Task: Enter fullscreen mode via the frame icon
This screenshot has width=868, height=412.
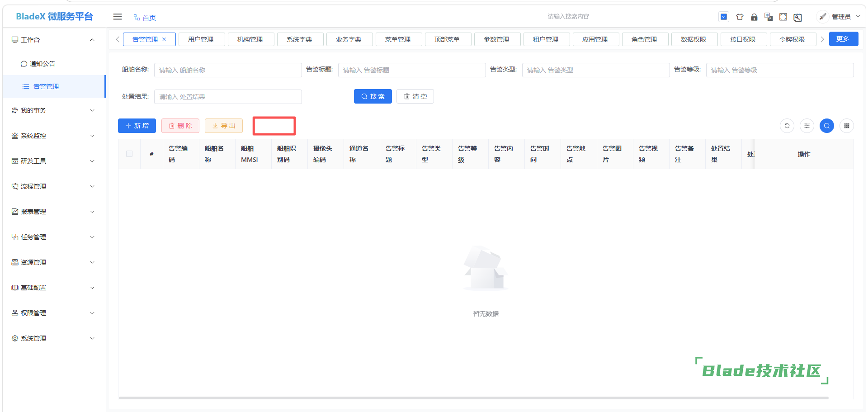Action: [x=783, y=17]
